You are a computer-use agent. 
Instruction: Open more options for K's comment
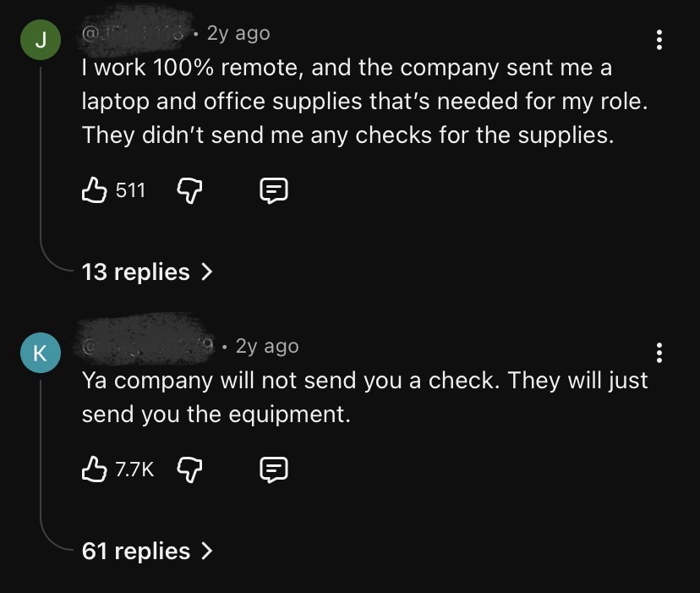pyautogui.click(x=659, y=353)
